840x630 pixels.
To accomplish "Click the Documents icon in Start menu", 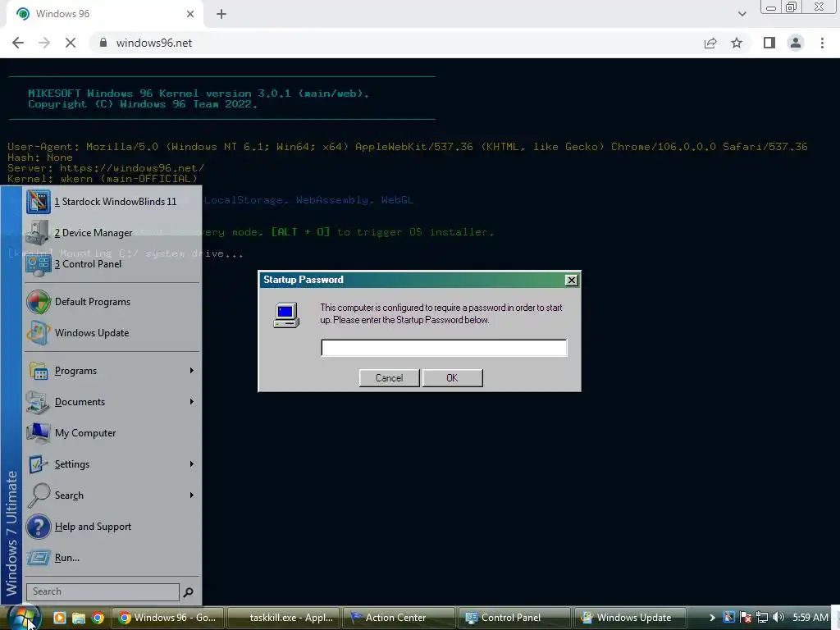I will pyautogui.click(x=39, y=402).
